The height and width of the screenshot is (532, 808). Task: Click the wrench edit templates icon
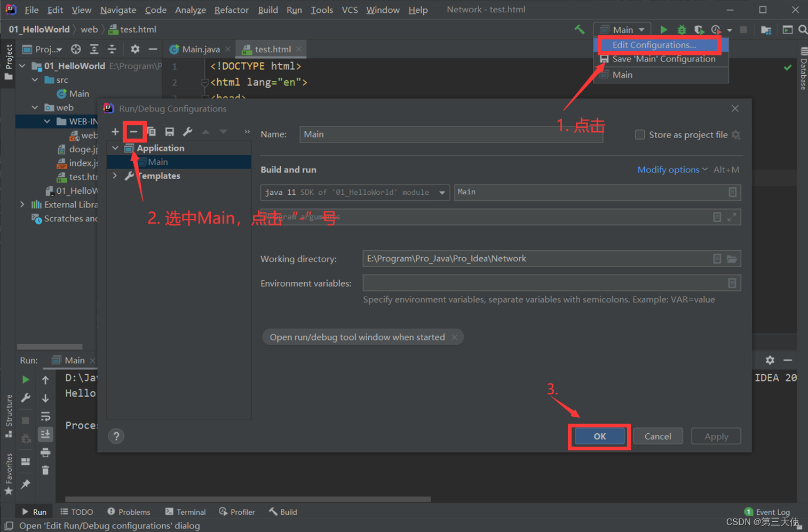(187, 132)
